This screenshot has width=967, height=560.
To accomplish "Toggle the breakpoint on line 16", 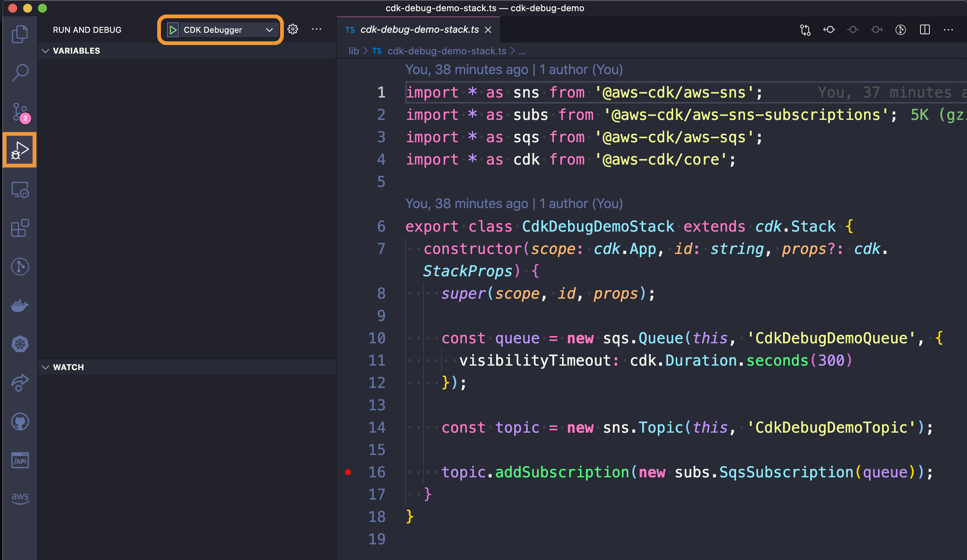I will (x=348, y=472).
